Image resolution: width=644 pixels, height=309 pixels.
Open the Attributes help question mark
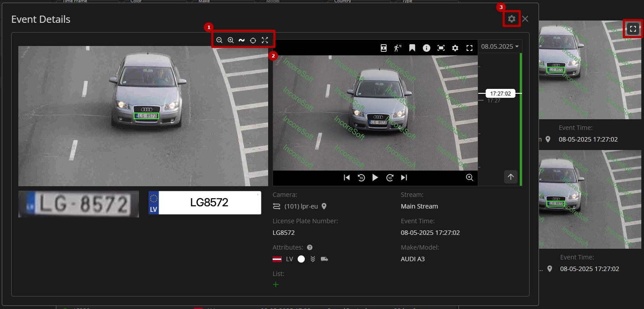[x=310, y=247]
